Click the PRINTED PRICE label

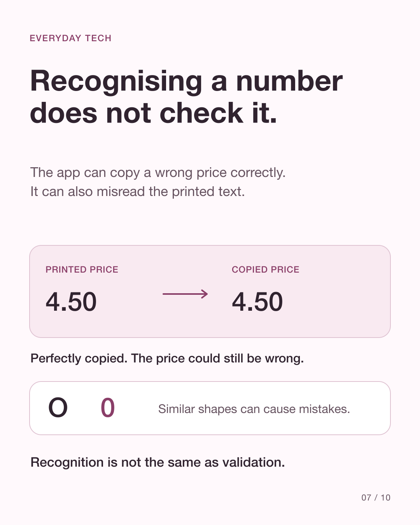coord(82,269)
